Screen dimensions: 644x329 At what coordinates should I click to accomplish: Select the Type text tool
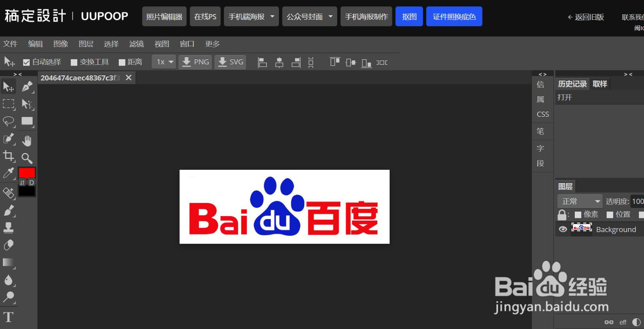pyautogui.click(x=8, y=317)
